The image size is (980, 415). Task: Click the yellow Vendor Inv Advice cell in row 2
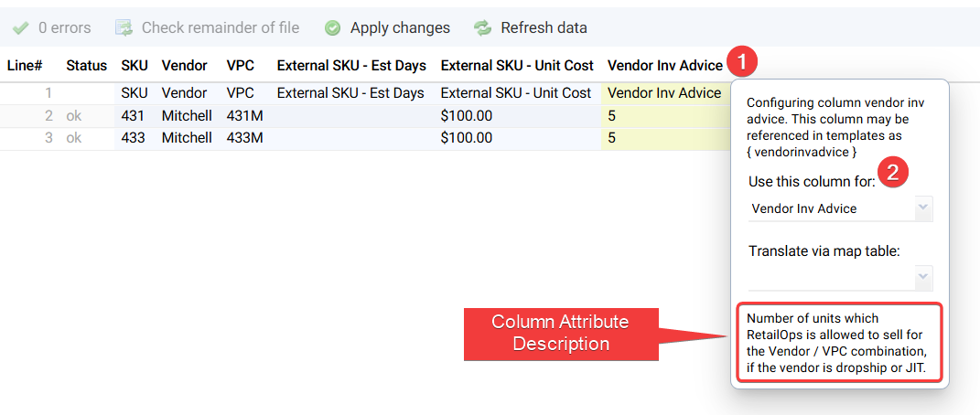point(665,116)
